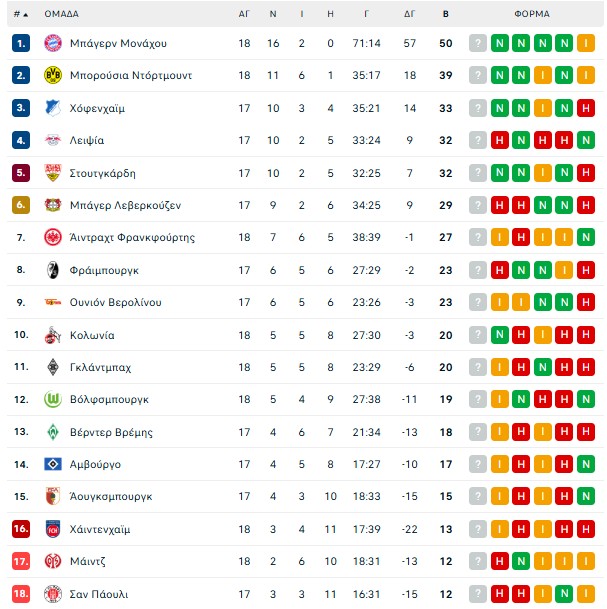Screen dimensions: 607x609
Task: Click the Bayern Munich club logo
Action: coord(53,43)
